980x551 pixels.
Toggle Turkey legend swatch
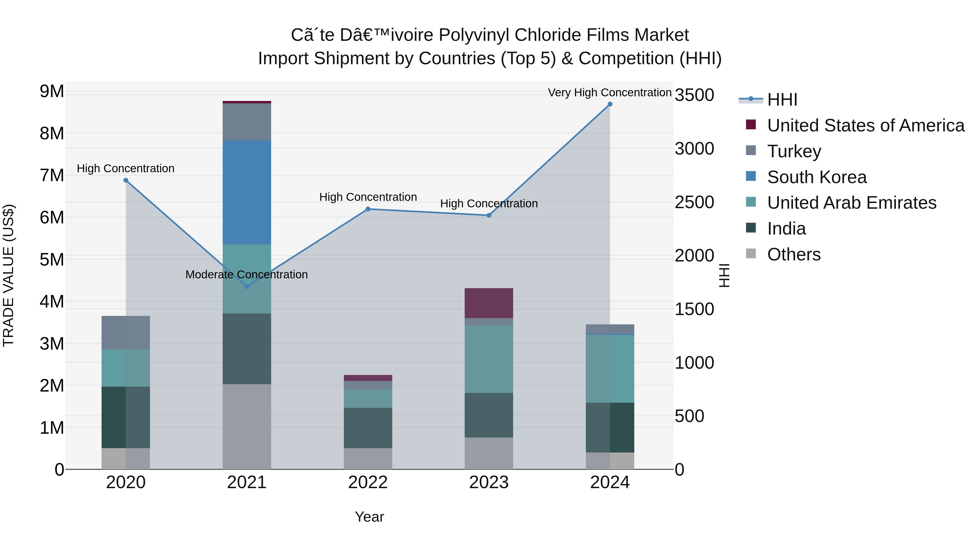tap(751, 150)
